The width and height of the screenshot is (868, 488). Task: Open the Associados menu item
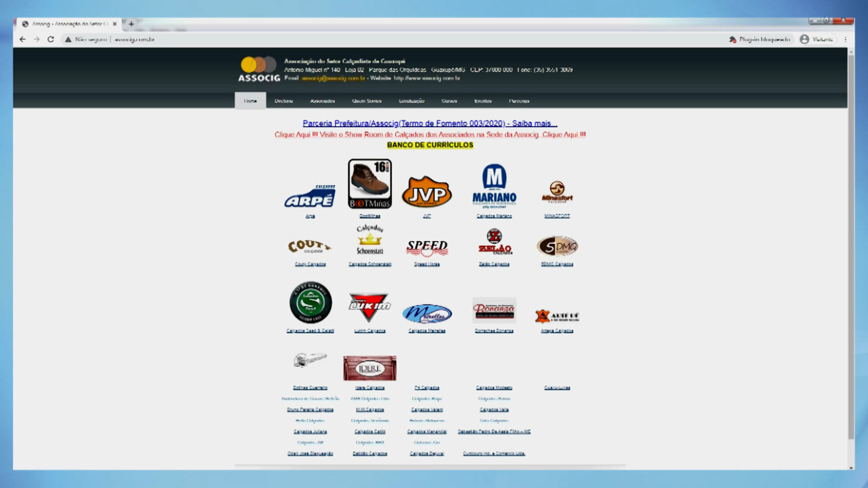click(322, 101)
